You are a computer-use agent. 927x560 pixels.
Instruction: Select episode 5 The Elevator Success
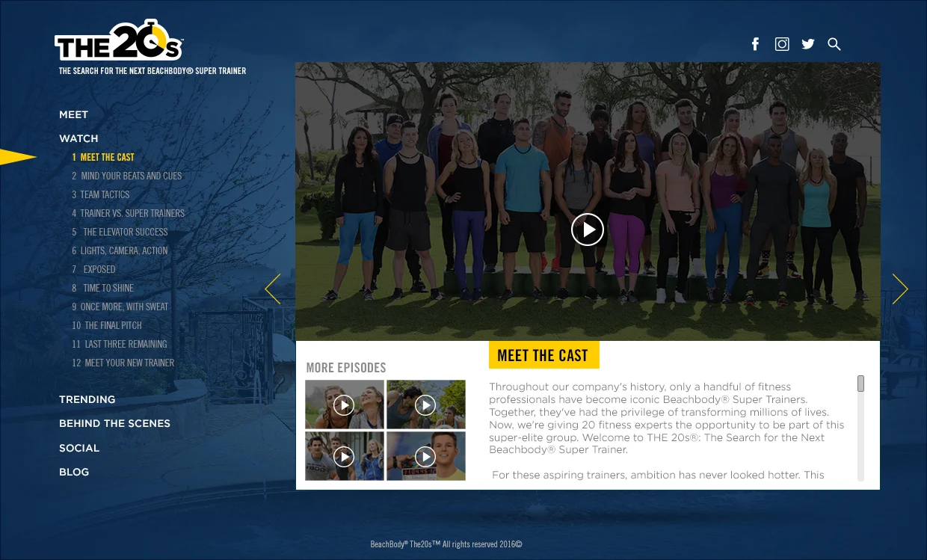(120, 232)
